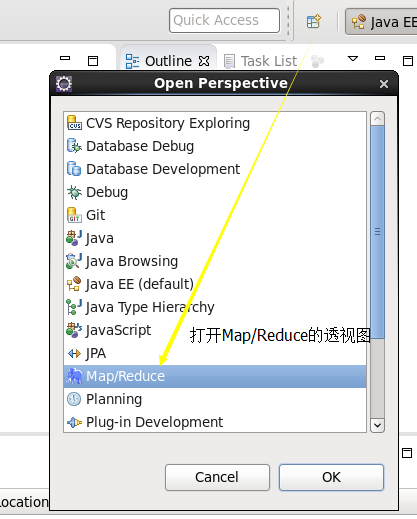Viewport: 417px width, 519px height.
Task: Click the Java EE (default) icon
Action: [74, 284]
